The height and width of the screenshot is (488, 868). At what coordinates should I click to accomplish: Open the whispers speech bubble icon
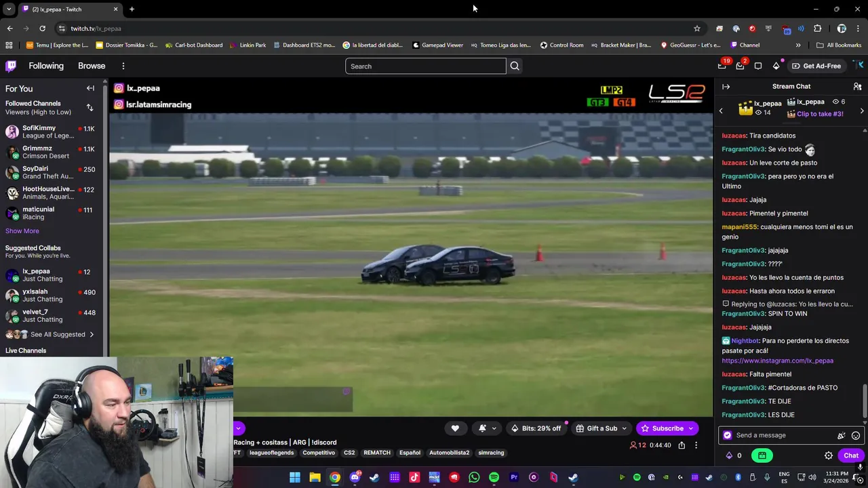(x=758, y=66)
